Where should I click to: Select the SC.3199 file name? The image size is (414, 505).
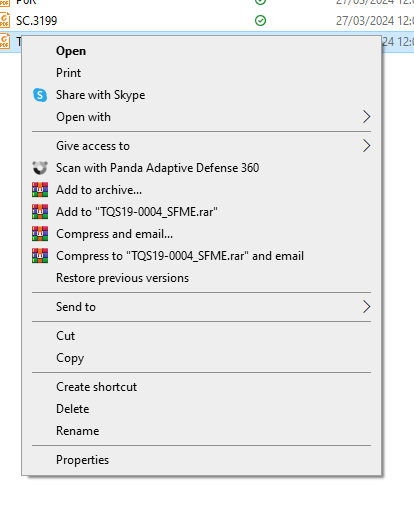click(x=37, y=21)
